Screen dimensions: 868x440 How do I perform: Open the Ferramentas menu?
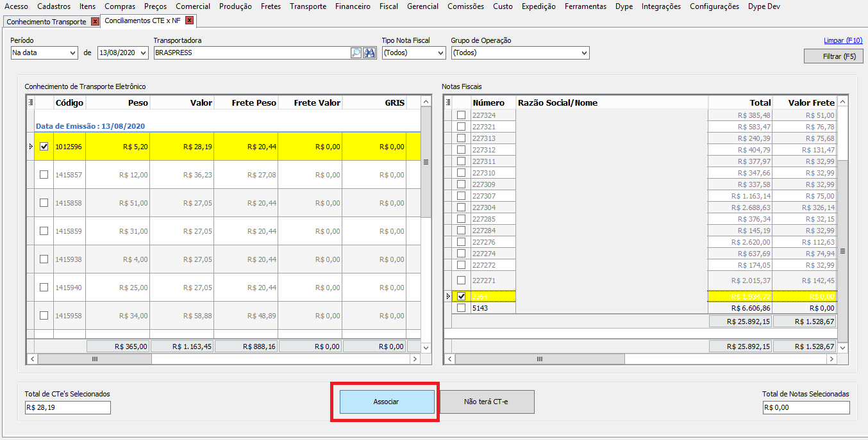point(585,6)
